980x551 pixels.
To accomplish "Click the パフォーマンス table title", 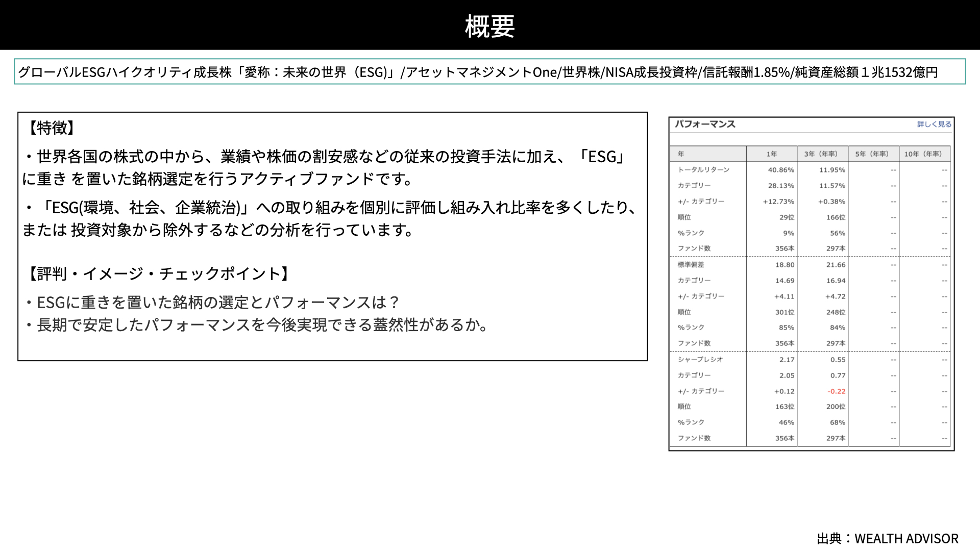I will 705,124.
